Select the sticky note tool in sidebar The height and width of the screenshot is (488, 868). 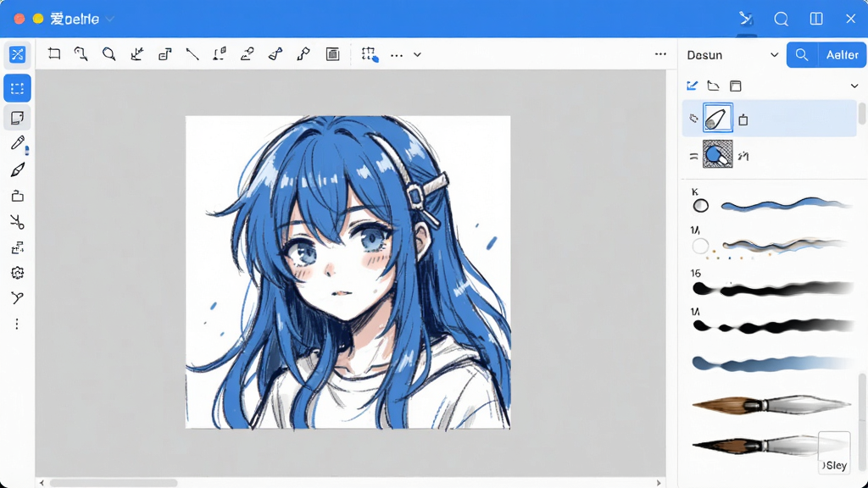coord(17,118)
